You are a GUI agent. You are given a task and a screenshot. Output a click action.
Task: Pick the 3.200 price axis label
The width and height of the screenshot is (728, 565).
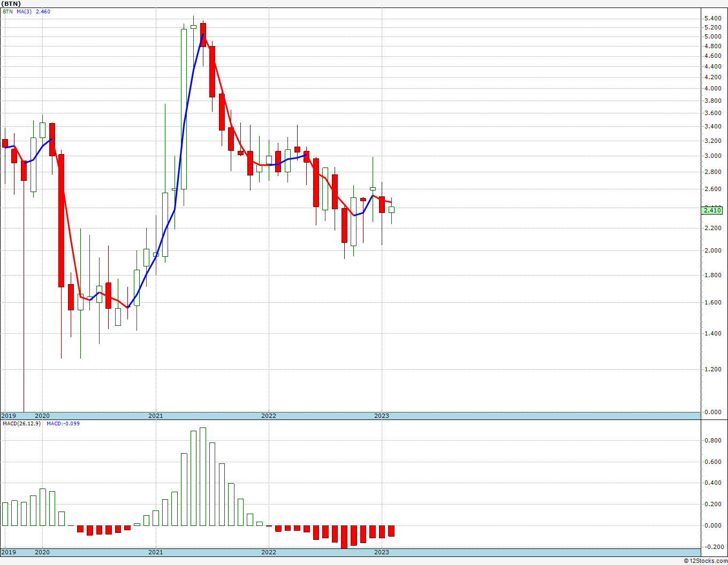click(712, 141)
